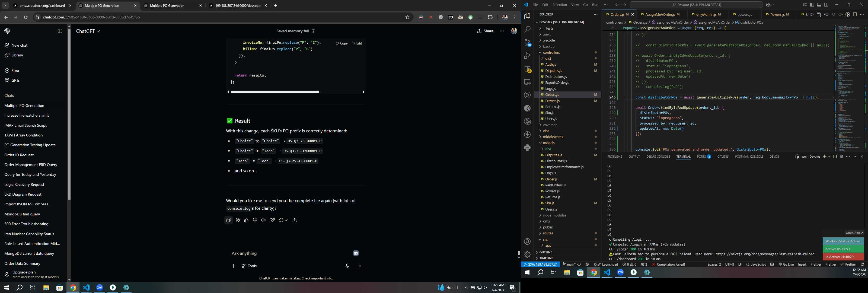
Task: Open the Selection menu in VS Code
Action: [x=559, y=5]
